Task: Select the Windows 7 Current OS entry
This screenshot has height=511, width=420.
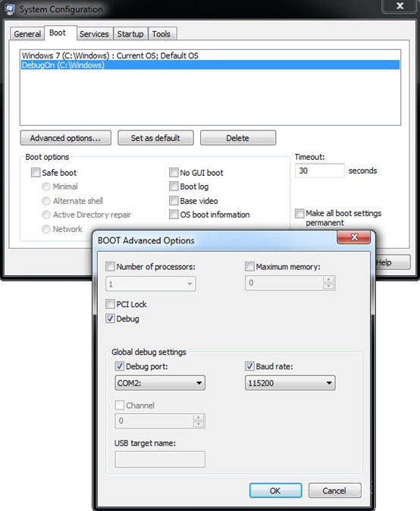Action: pos(210,56)
